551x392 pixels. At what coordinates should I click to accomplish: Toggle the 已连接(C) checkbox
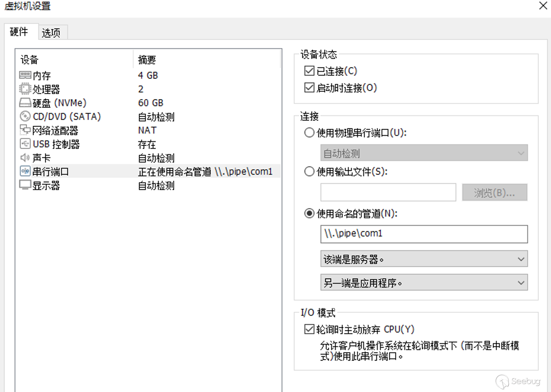coord(309,71)
